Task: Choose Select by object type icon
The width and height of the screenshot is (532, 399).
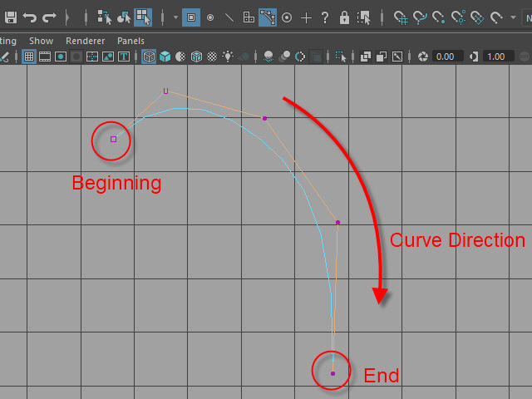Action: (124, 17)
